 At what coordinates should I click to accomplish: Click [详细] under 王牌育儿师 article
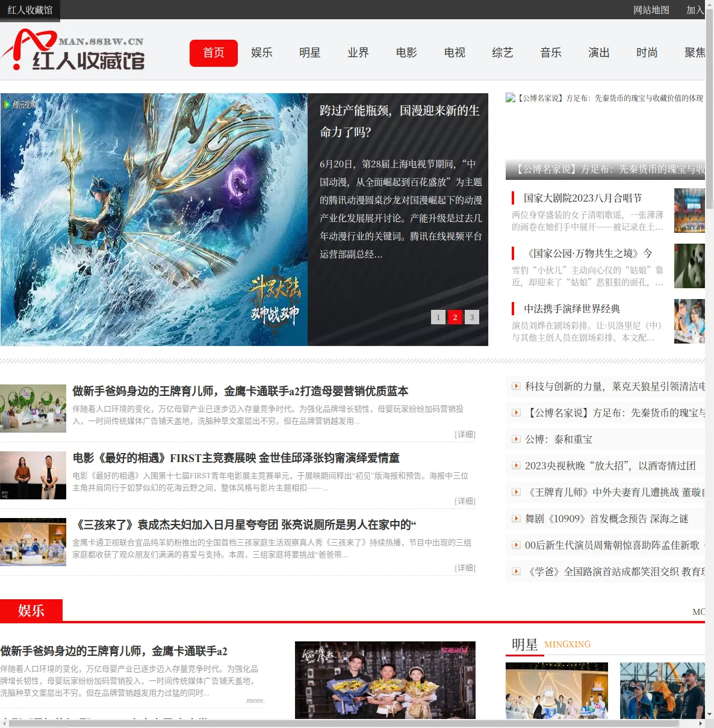(x=465, y=434)
